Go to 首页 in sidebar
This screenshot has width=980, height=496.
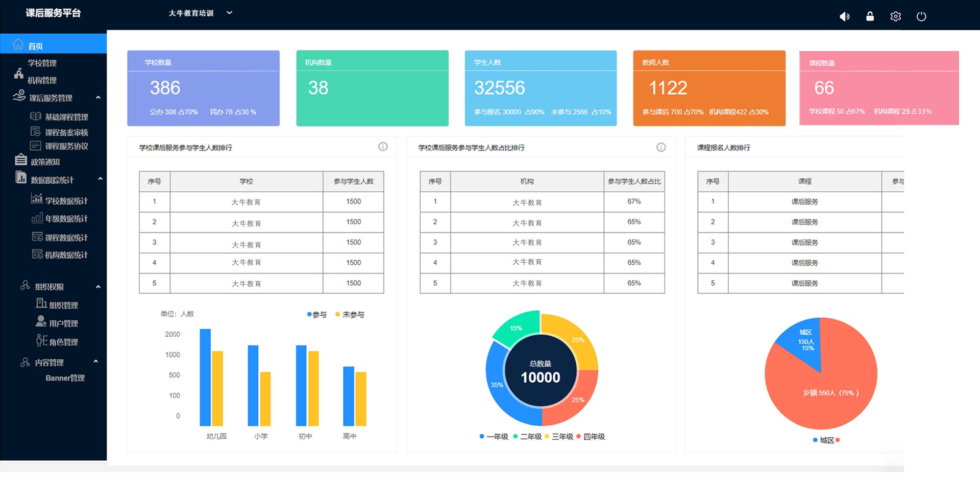tap(53, 44)
